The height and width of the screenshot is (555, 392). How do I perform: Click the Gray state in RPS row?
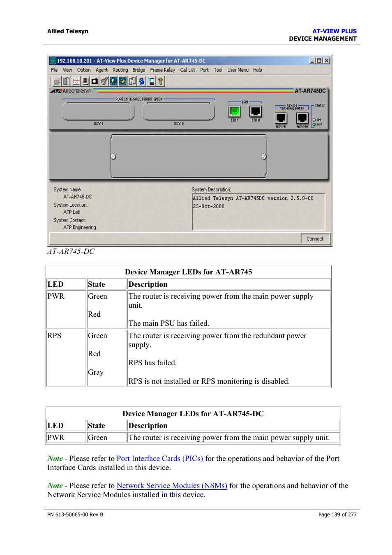coord(96,372)
